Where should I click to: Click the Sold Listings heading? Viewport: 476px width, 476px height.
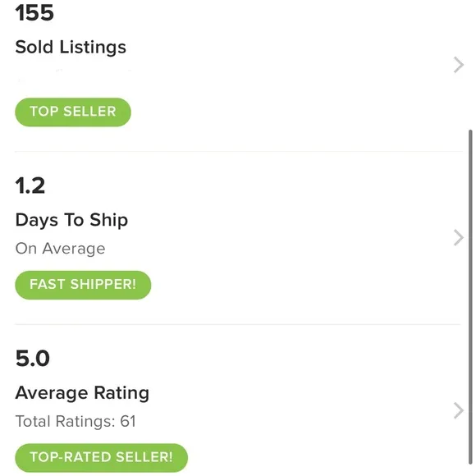[x=71, y=48]
